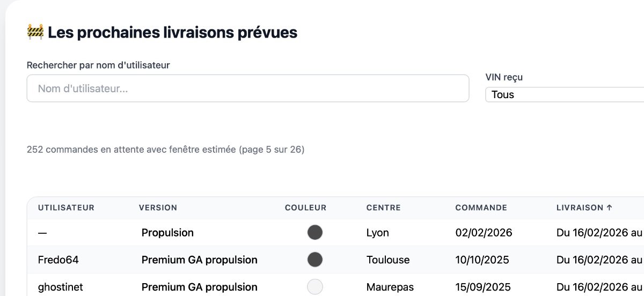Click the Propulsion version in the first row

coord(167,233)
